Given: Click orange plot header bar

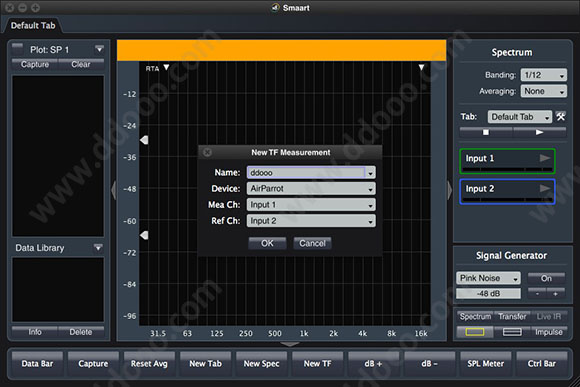Looking at the screenshot, I should (281, 50).
